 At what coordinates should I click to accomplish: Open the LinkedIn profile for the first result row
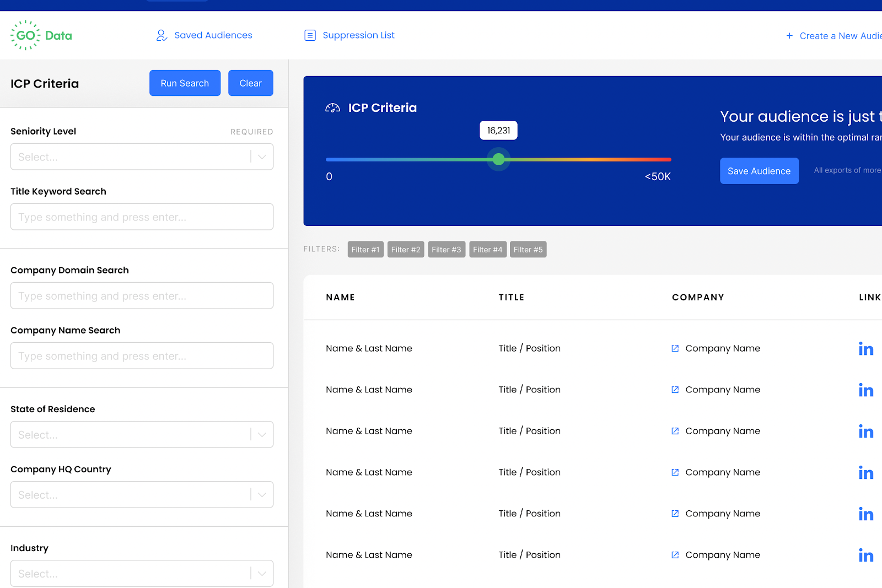tap(866, 348)
